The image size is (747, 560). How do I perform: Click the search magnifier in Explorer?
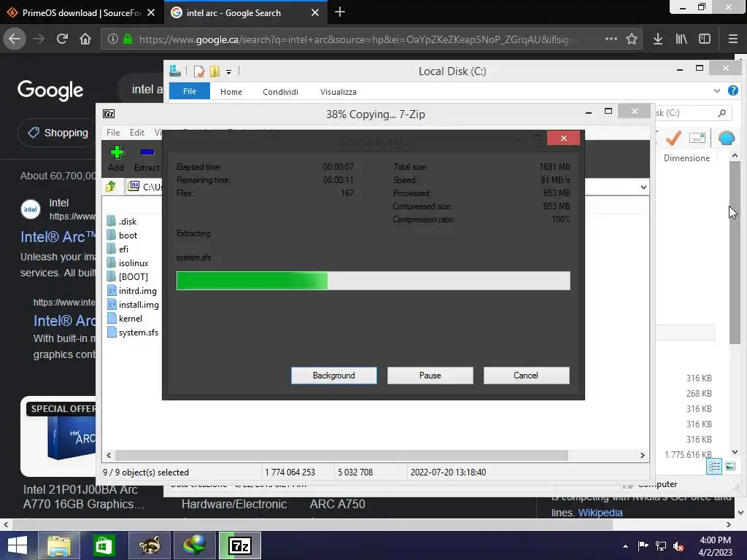(721, 113)
